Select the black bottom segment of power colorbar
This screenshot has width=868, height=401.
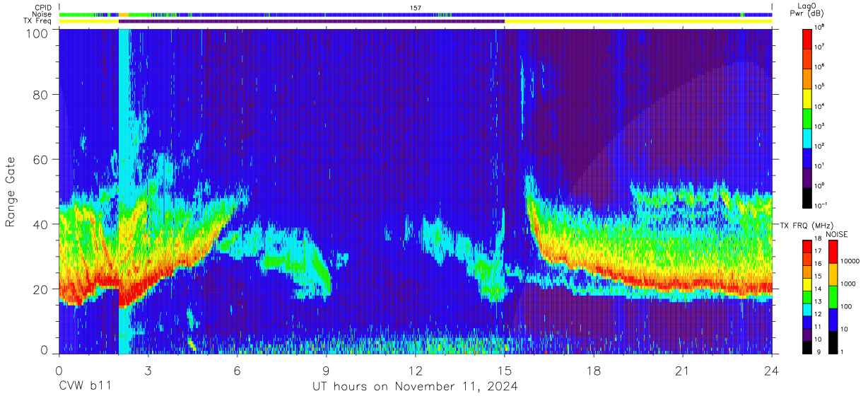(x=807, y=197)
